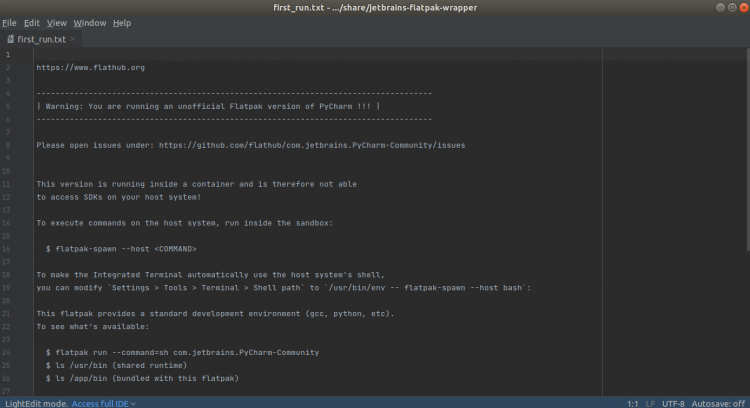Screen dimensions: 750x408
Task: Minimize the window
Action: [x=720, y=7]
